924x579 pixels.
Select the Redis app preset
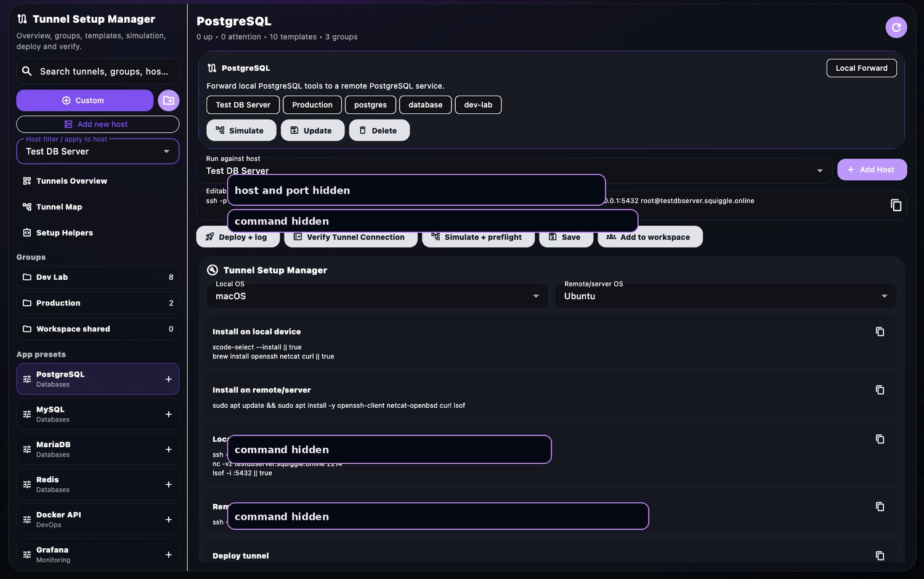tap(98, 484)
